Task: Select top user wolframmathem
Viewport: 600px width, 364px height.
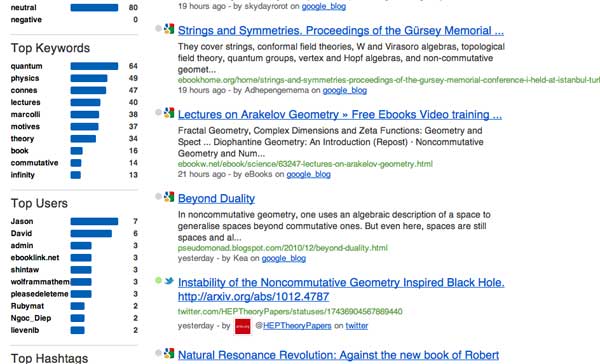Action: coord(40,282)
